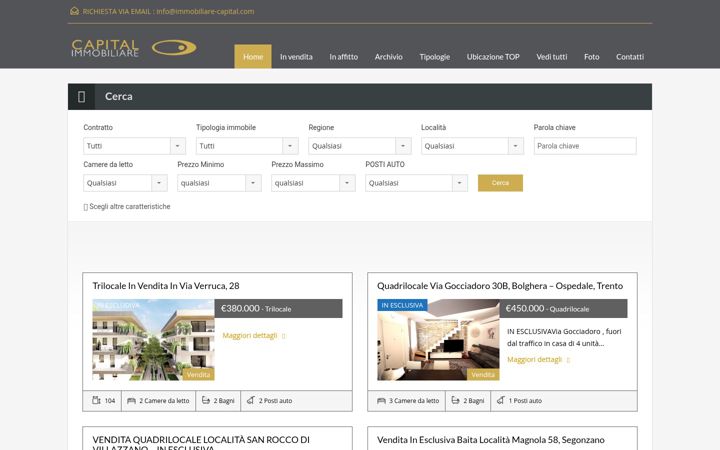The height and width of the screenshot is (450, 720).
Task: Click the gold Cerca search button
Action: (x=500, y=183)
